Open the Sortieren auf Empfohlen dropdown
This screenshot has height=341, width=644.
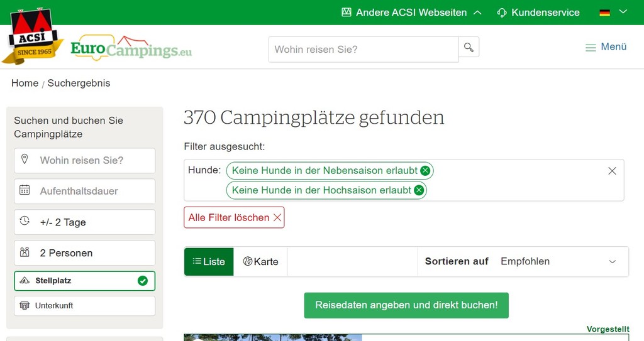click(x=523, y=261)
